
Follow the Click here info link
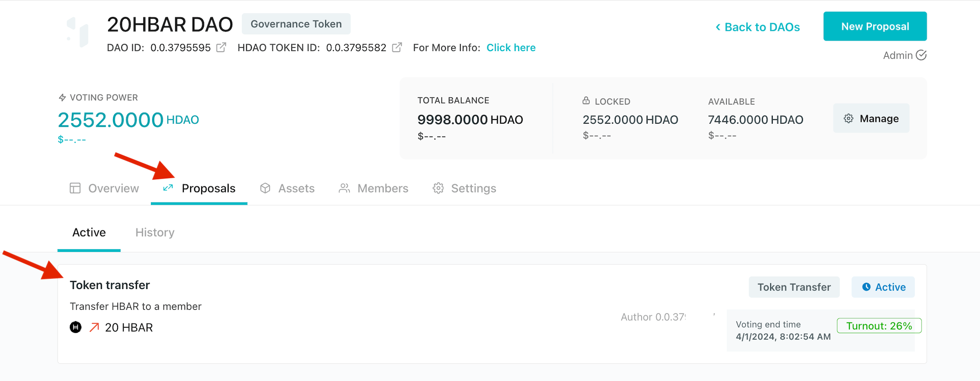point(511,48)
